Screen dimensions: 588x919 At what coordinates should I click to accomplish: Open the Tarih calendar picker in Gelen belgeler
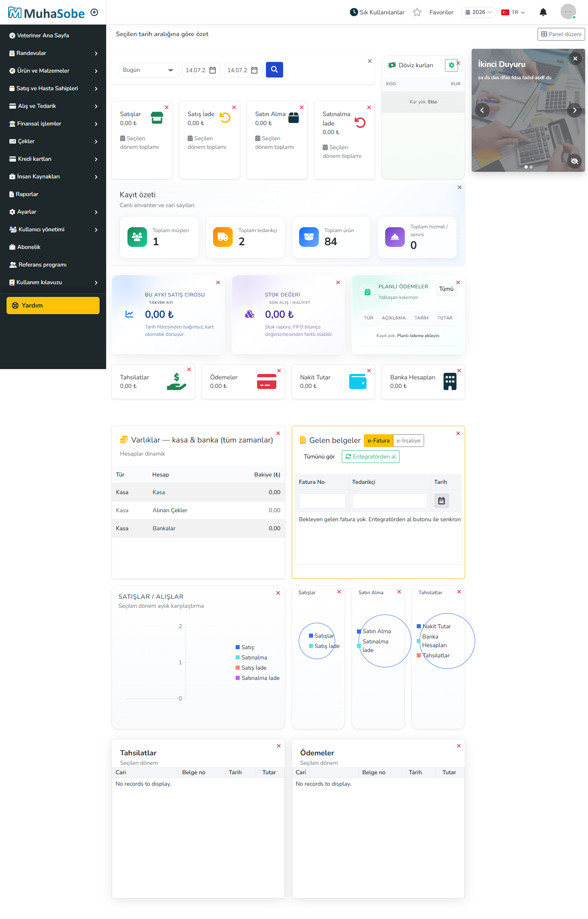pyautogui.click(x=441, y=501)
